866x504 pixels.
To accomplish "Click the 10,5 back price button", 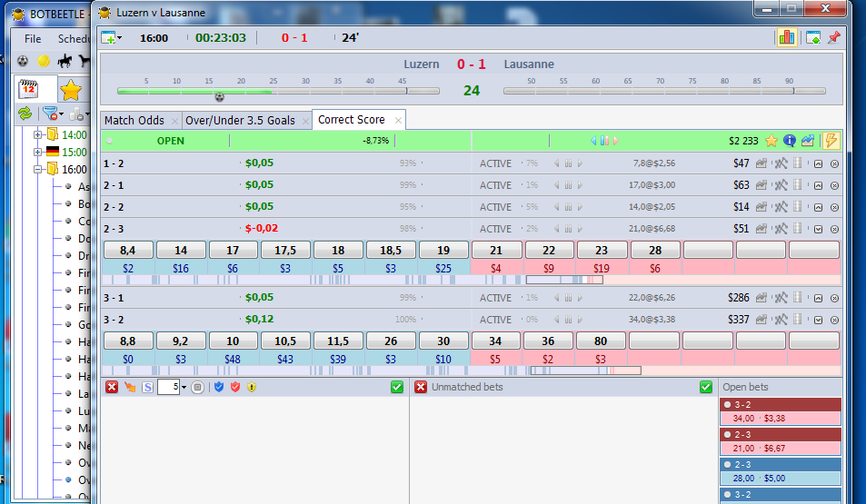I will point(285,341).
